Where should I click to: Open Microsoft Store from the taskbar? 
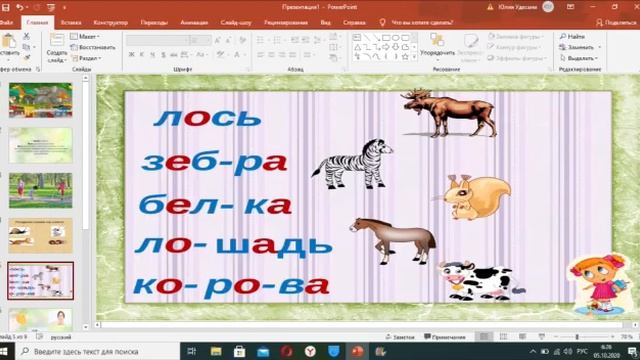click(x=240, y=351)
